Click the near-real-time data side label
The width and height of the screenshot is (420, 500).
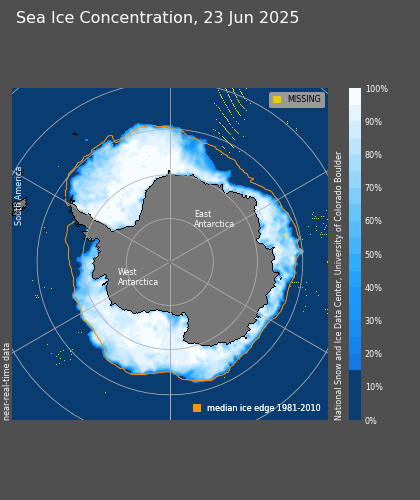click(6, 382)
